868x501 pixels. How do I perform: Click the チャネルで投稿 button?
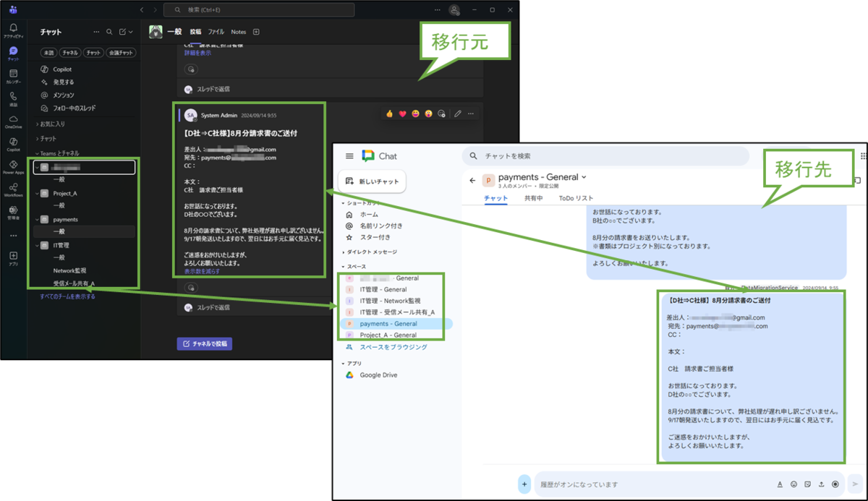tap(205, 343)
